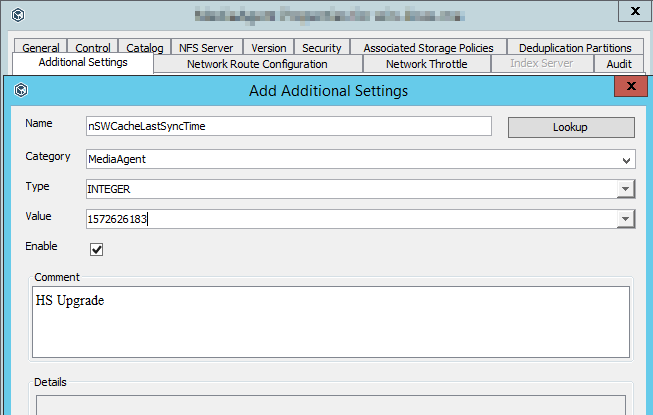Switch to Network Route Configuration tab

pos(257,64)
